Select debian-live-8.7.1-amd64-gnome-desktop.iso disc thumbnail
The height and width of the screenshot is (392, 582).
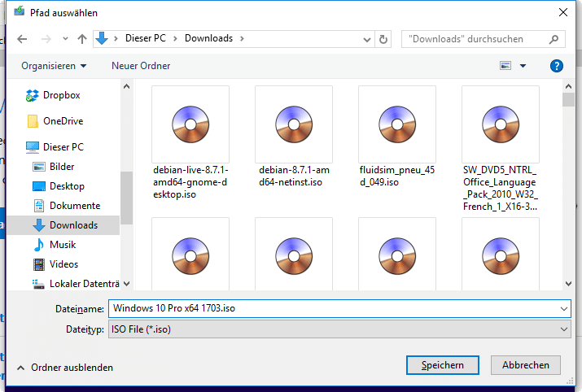point(190,124)
